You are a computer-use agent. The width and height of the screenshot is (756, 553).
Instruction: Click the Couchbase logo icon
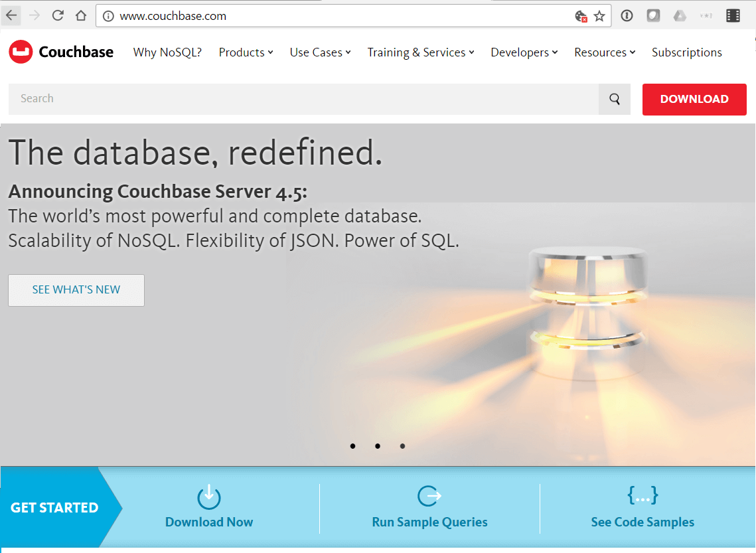tap(20, 52)
